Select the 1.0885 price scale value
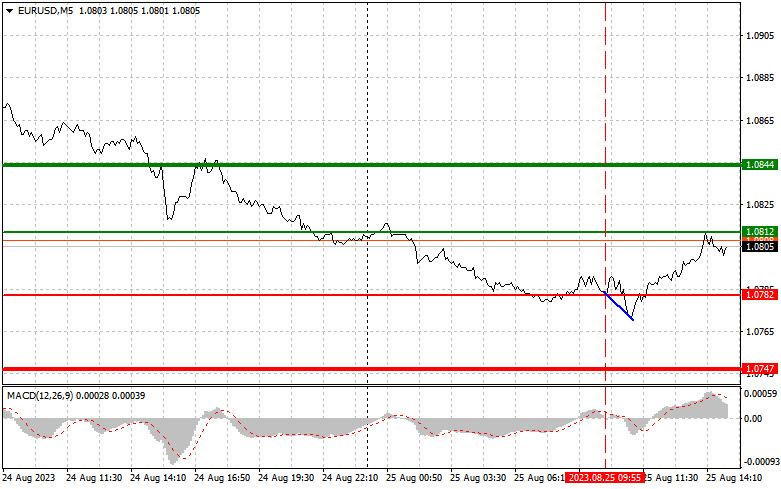 tap(760, 78)
